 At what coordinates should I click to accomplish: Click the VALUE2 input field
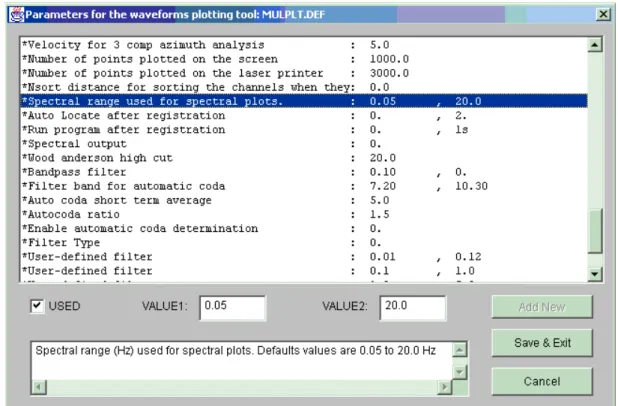tap(413, 307)
